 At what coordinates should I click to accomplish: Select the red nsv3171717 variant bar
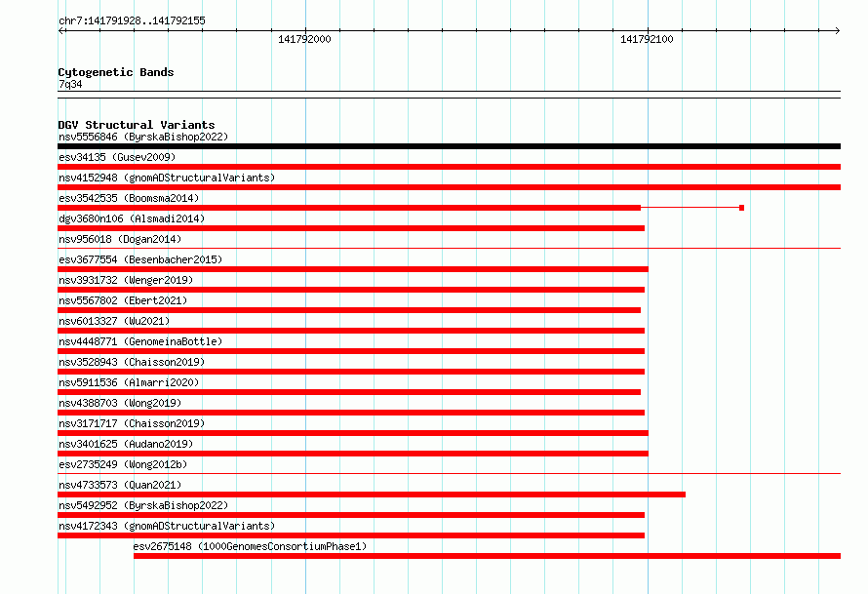353,433
